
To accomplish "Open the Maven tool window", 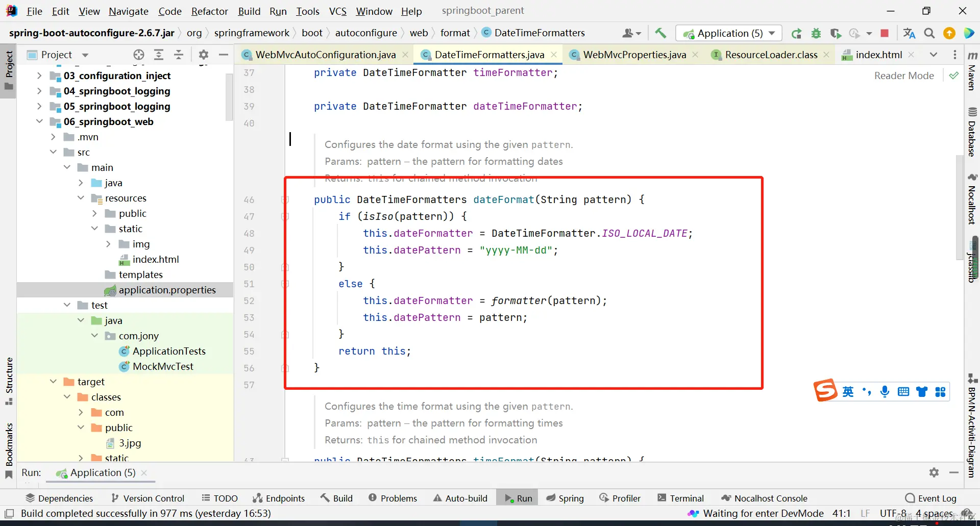I will coord(972,71).
